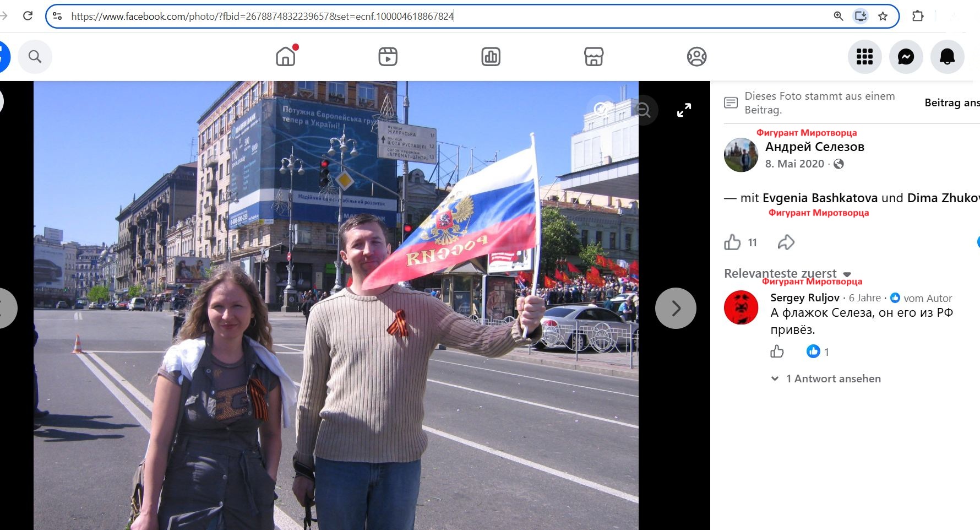Click comment timestamp 6 Jahre
The image size is (980, 530).
[x=864, y=298]
